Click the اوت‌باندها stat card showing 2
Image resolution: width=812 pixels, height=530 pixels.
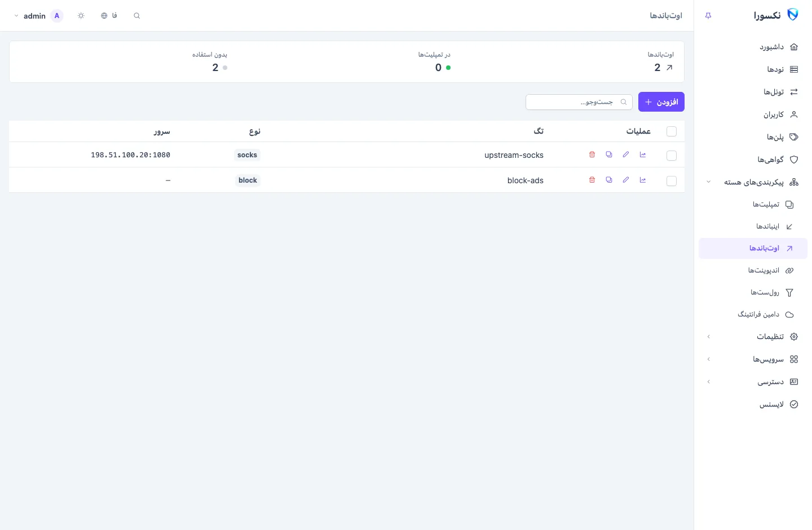(x=660, y=61)
